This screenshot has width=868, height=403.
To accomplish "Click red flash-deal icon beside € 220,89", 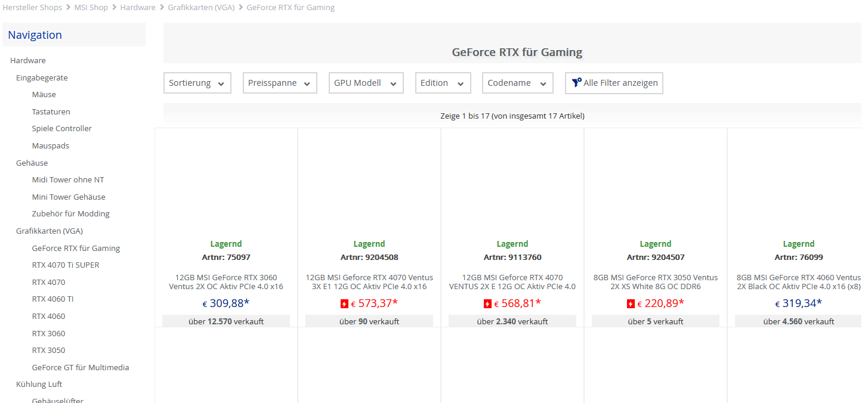I will tap(631, 304).
